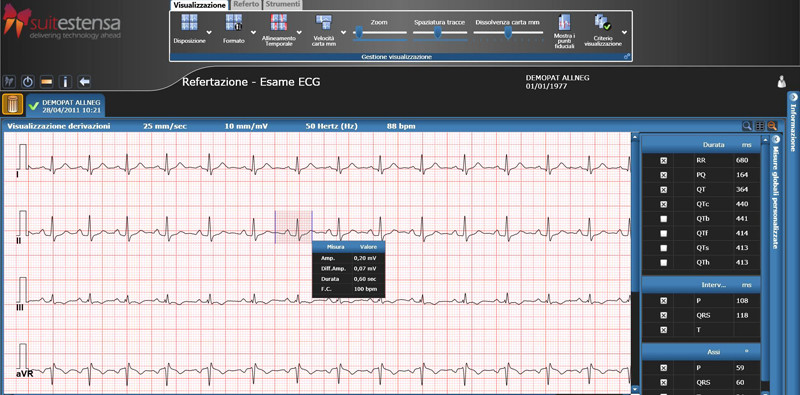This screenshot has height=395, width=800.
Task: Click the Durata section header
Action: (x=701, y=145)
